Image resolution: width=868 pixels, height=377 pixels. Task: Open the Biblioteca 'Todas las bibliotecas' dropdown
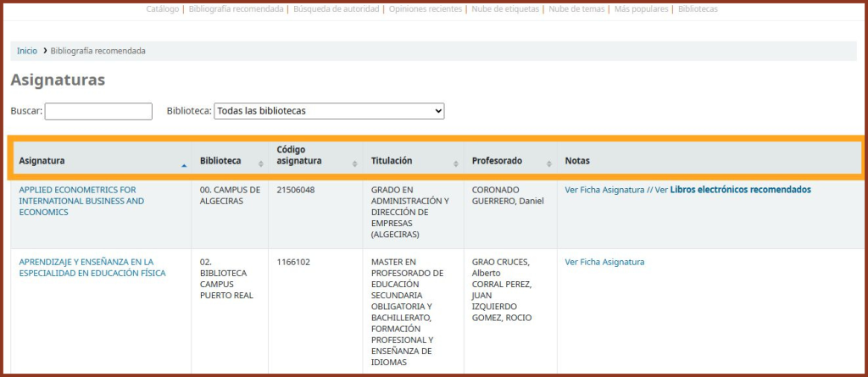329,111
